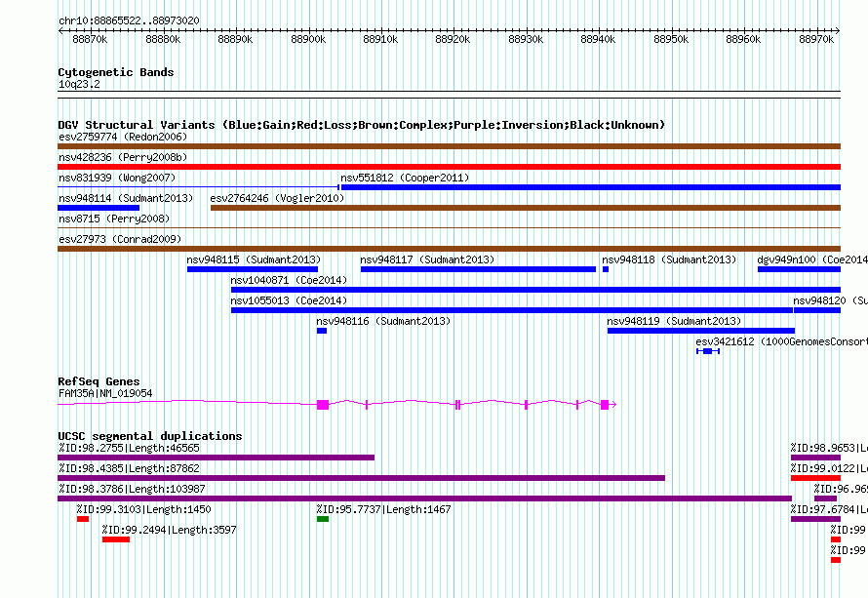This screenshot has width=868, height=598.
Task: Open variant nsv948119 (Sudmant2013) label
Action: click(674, 321)
